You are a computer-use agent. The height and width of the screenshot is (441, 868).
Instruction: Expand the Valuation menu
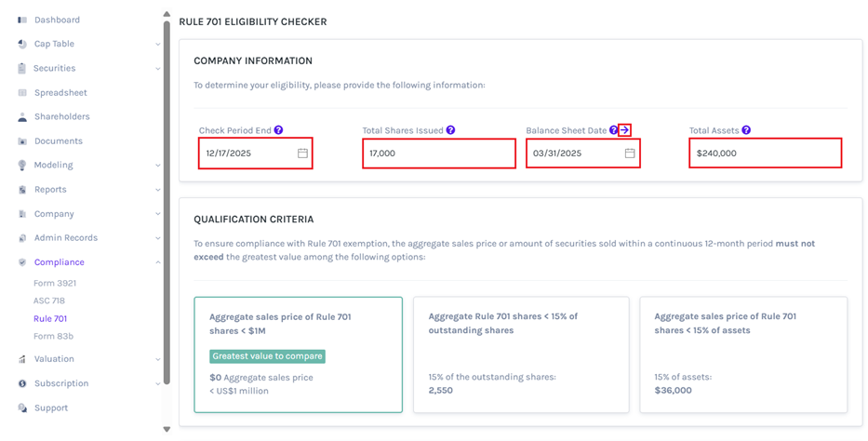click(x=157, y=359)
